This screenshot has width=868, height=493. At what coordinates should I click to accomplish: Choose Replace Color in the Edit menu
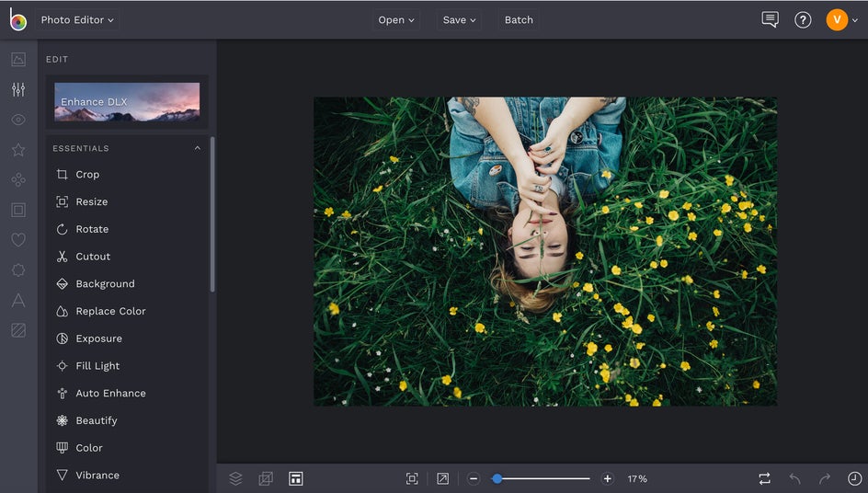[x=110, y=311]
